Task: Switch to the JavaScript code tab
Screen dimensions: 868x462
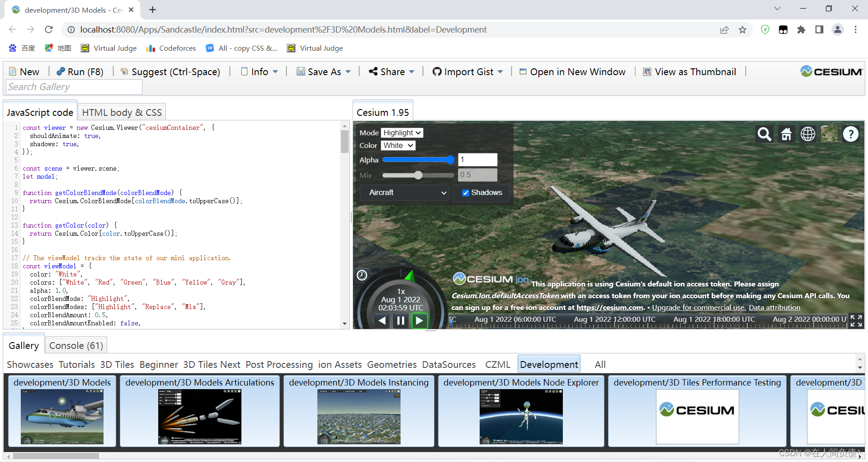Action: [x=40, y=112]
